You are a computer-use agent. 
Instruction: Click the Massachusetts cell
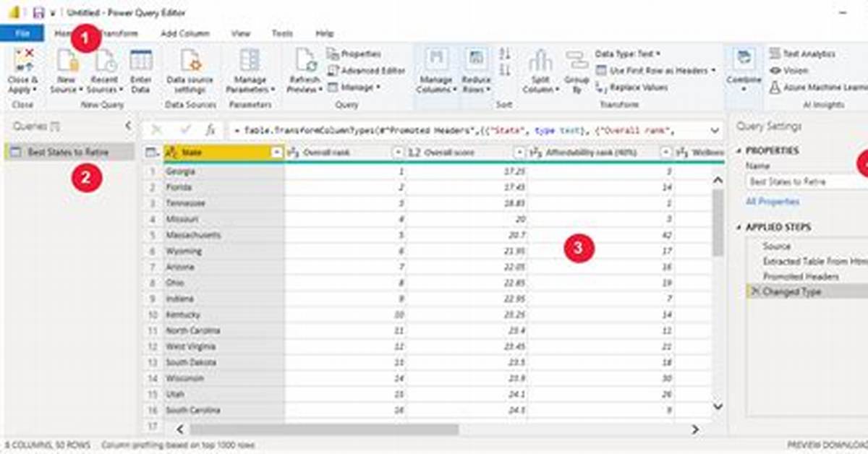tap(224, 236)
